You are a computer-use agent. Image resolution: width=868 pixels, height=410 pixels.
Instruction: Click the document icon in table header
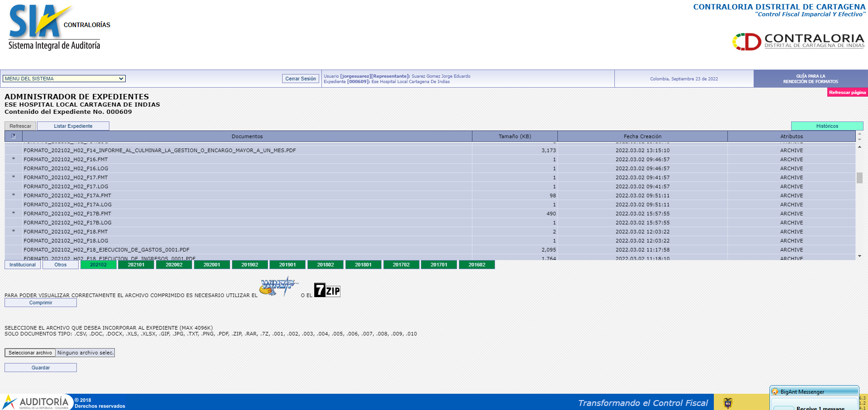[x=14, y=136]
